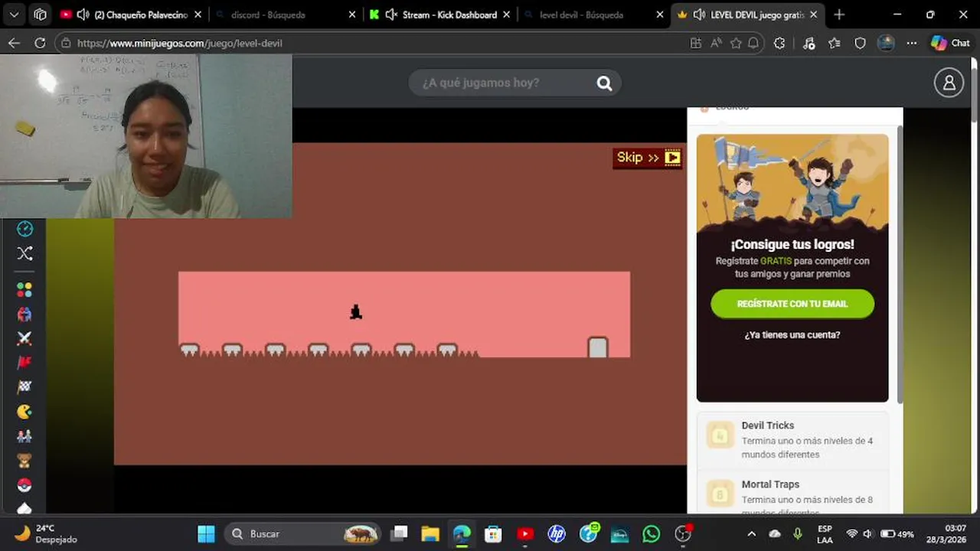Show hidden system tray icons chevron

(751, 534)
